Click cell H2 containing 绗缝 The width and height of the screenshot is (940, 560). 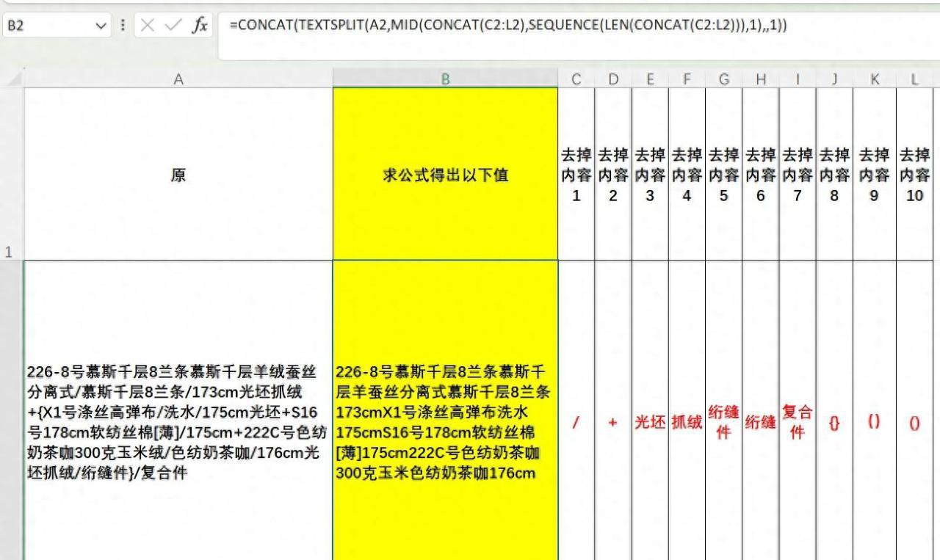point(761,410)
